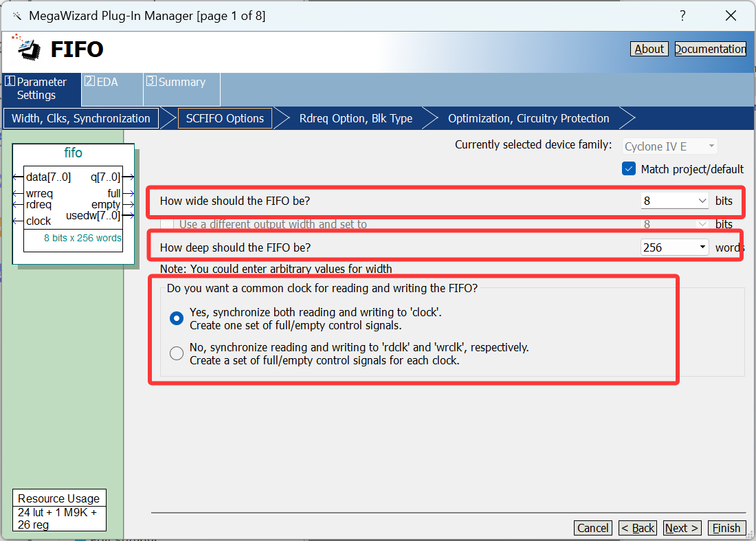This screenshot has width=756, height=541.
Task: Click 'How deep should the FIFO be?' text
Action: [x=235, y=247]
